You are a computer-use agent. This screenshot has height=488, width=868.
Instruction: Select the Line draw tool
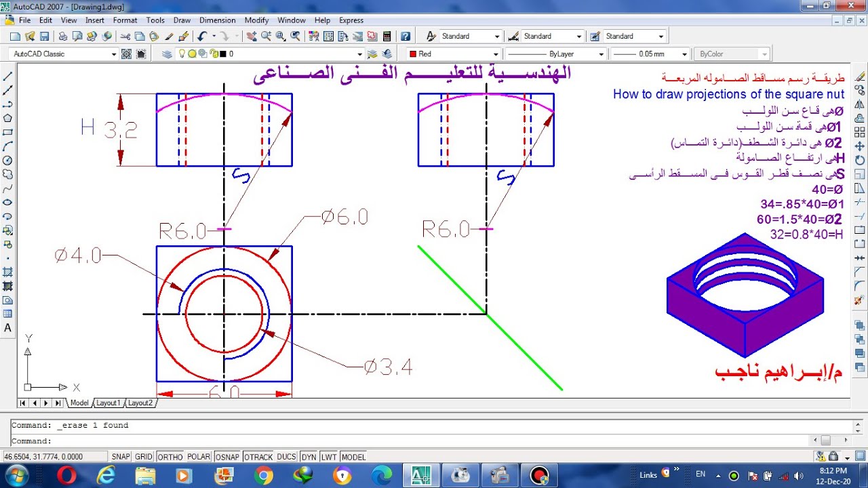pos(8,76)
